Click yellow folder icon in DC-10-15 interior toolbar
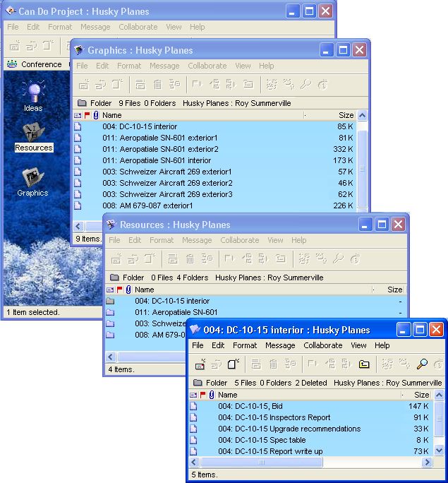448x483 pixels. [x=364, y=364]
